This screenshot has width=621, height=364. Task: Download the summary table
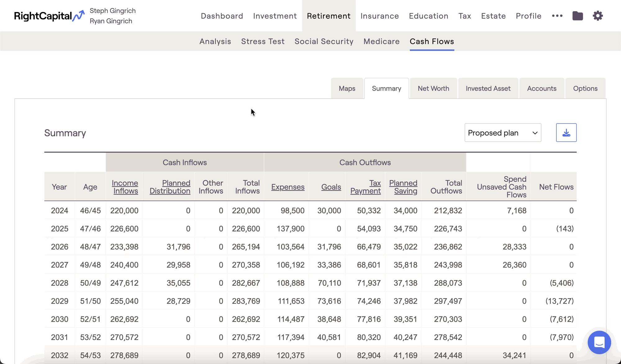tap(566, 133)
